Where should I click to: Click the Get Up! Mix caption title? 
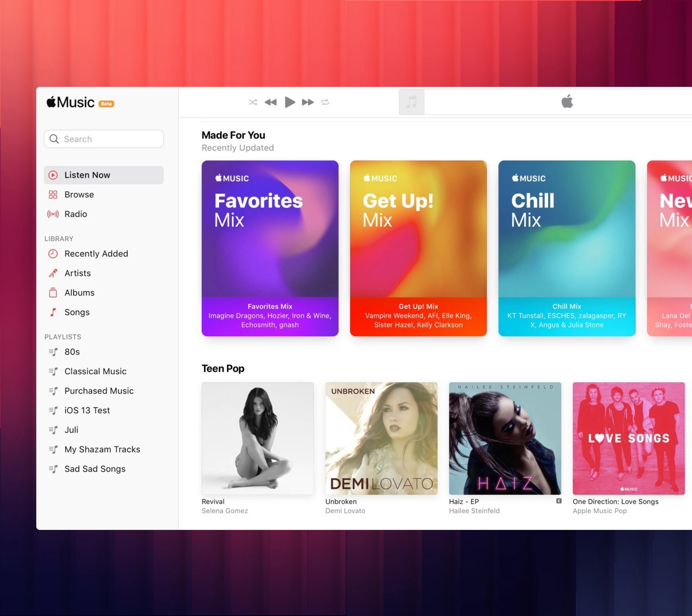tap(419, 307)
